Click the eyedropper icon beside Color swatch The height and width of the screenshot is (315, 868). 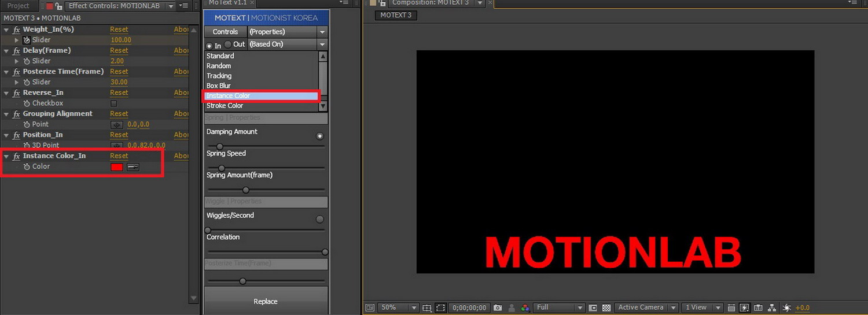click(133, 167)
